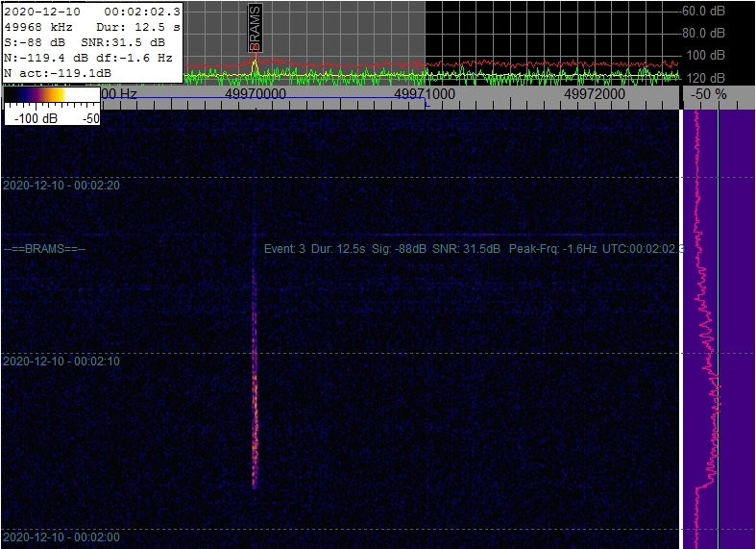
Task: Click 'Dur: 12.5s' in the event annotation
Action: pos(338,249)
